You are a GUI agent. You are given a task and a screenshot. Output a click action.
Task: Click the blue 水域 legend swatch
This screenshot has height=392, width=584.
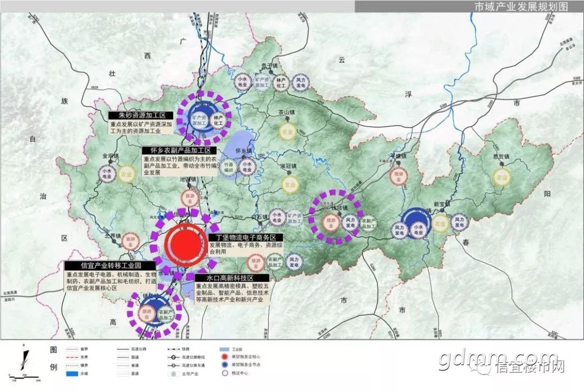(72, 374)
